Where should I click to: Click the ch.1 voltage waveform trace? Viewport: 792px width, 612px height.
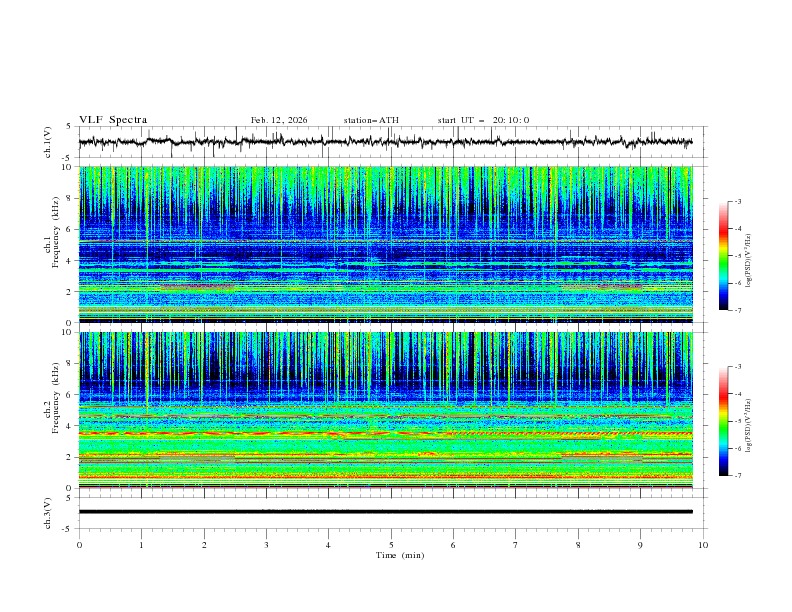(x=390, y=142)
